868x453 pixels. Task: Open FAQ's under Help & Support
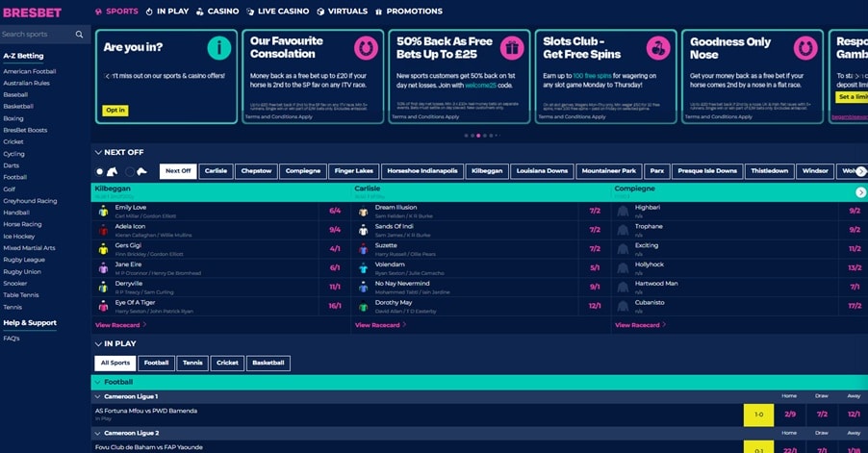[x=12, y=339]
